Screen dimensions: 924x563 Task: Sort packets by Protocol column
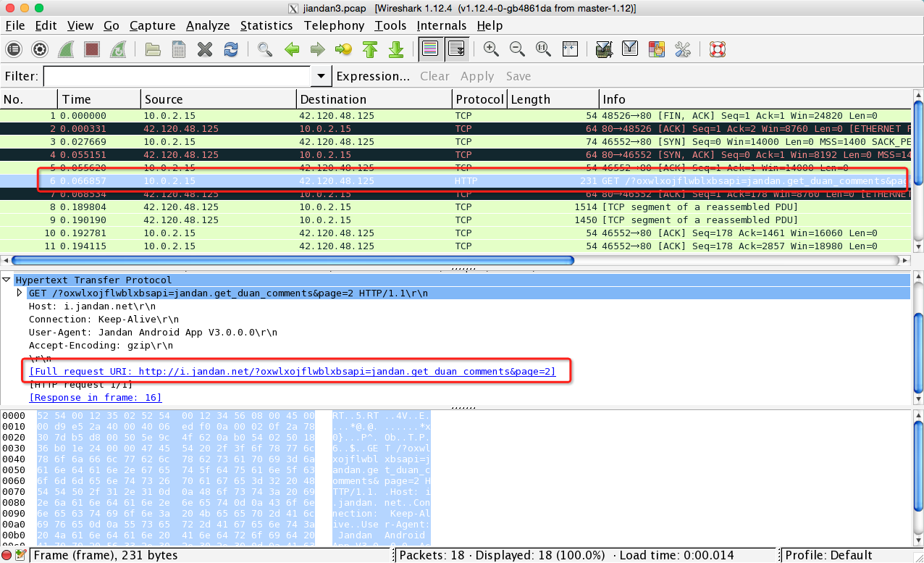tap(479, 99)
